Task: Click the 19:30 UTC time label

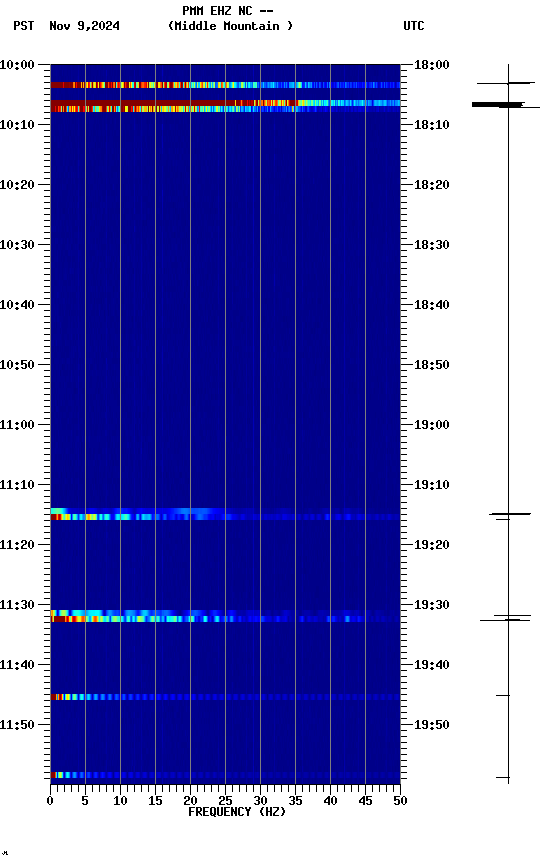Action: (x=432, y=605)
